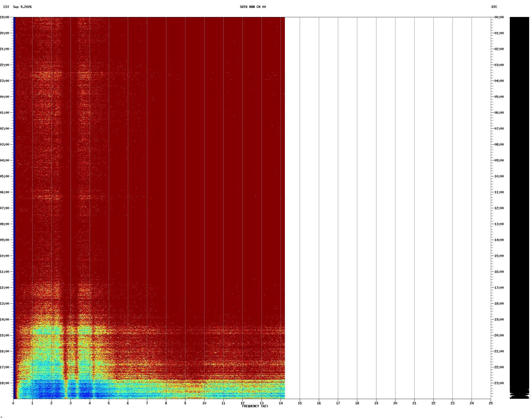531x420 pixels.
Task: Click the 20 Hz frequency tick label
Action: [395, 403]
